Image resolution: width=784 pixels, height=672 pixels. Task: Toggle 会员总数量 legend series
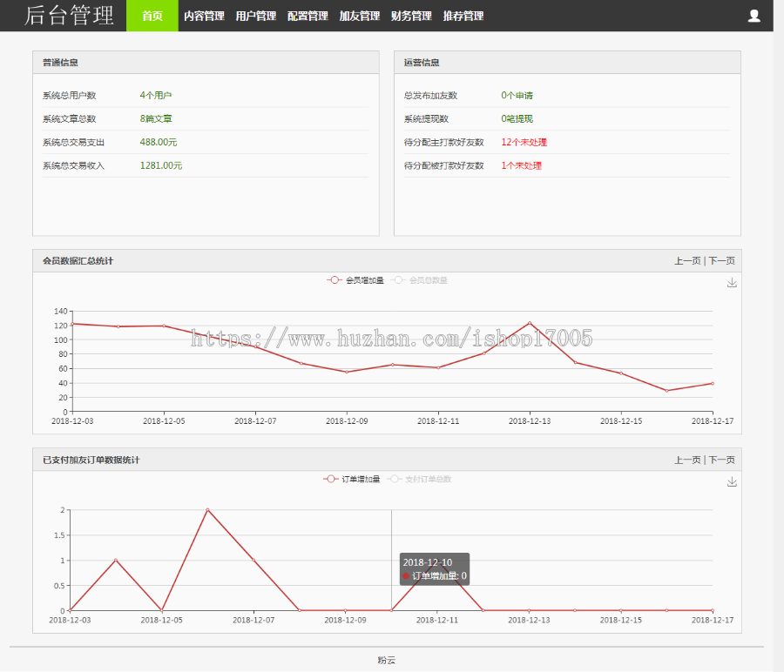[420, 280]
